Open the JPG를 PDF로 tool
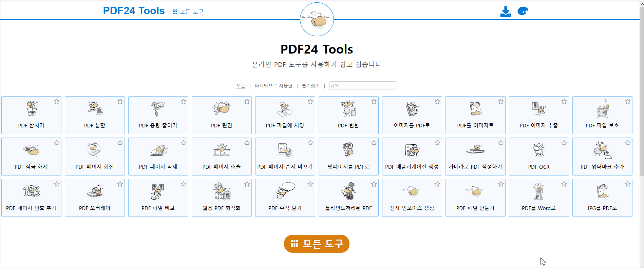 602,198
